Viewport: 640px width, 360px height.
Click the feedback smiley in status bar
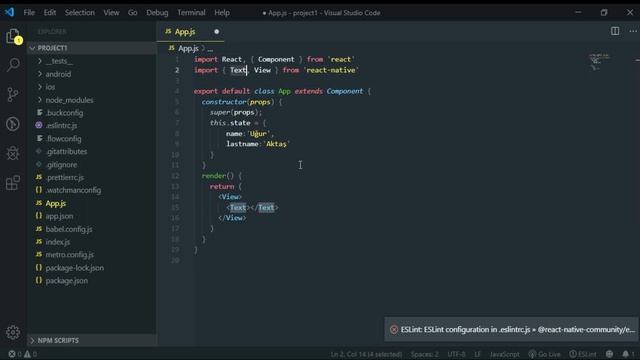[609, 354]
